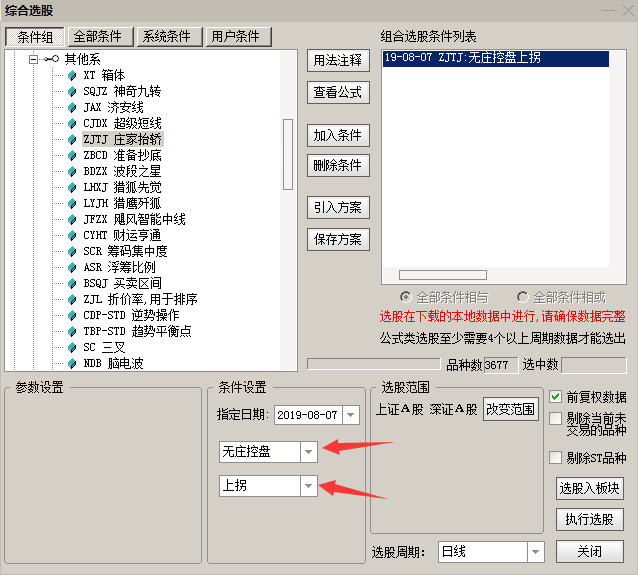Viewport: 638px width, 575px height.
Task: Click the icon beside SQJZ 神奇九转
Action: (x=72, y=92)
